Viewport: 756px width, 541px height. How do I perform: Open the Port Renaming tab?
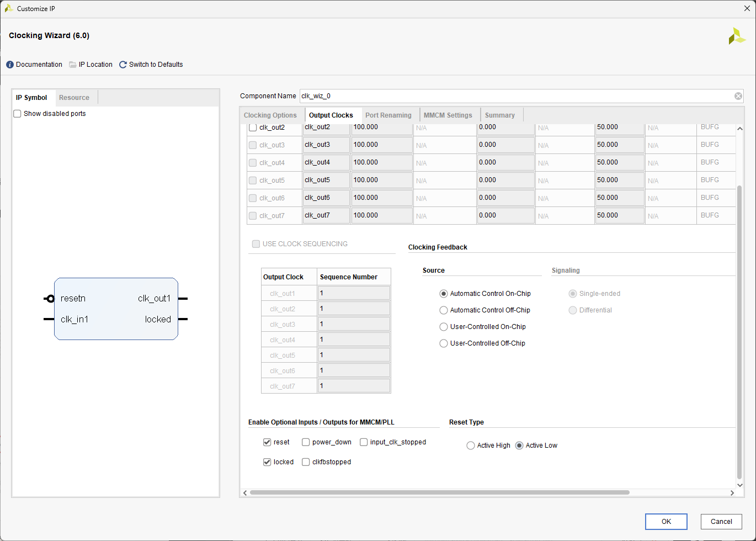click(388, 115)
